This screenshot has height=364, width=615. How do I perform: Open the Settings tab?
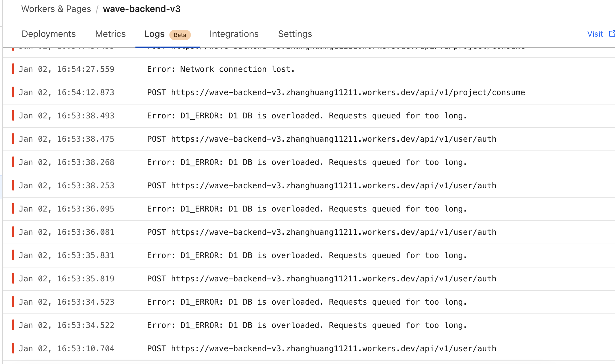click(295, 34)
